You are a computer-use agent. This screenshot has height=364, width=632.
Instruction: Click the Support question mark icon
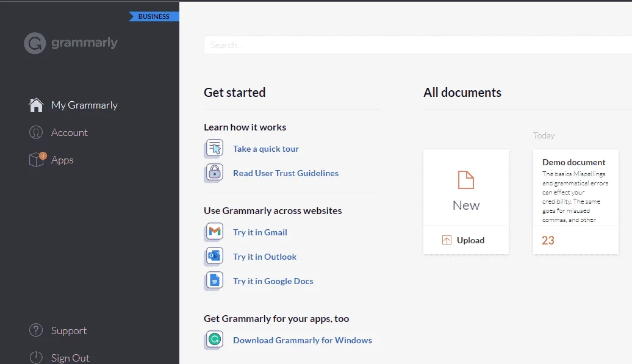pyautogui.click(x=36, y=330)
